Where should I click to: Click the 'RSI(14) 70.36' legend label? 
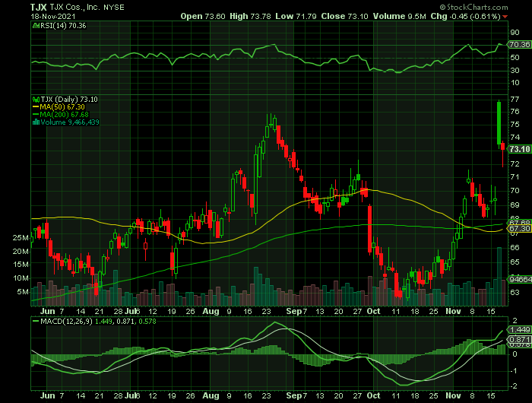click(x=63, y=25)
